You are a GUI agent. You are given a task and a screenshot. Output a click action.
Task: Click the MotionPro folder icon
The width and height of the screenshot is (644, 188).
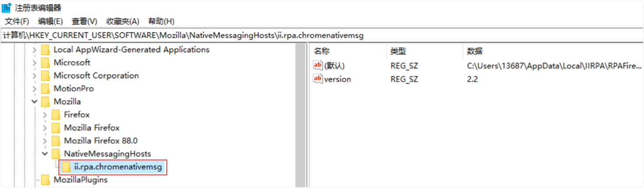pos(46,89)
